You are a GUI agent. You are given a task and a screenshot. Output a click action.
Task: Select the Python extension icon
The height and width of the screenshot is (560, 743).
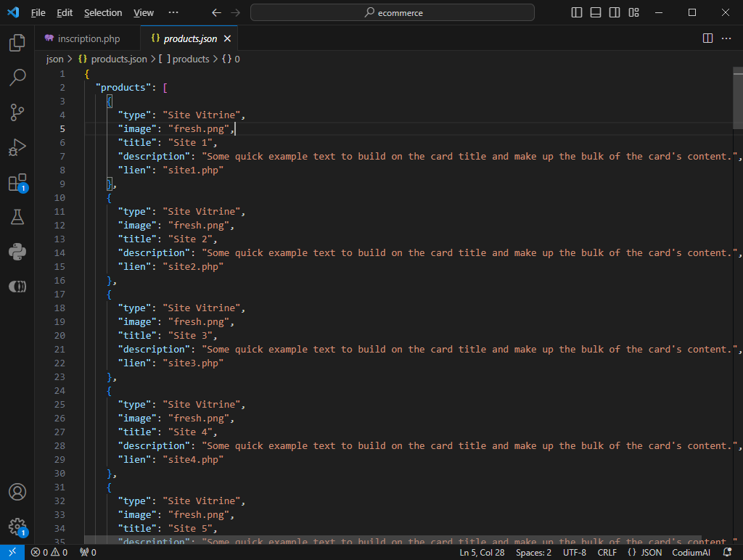click(x=17, y=252)
